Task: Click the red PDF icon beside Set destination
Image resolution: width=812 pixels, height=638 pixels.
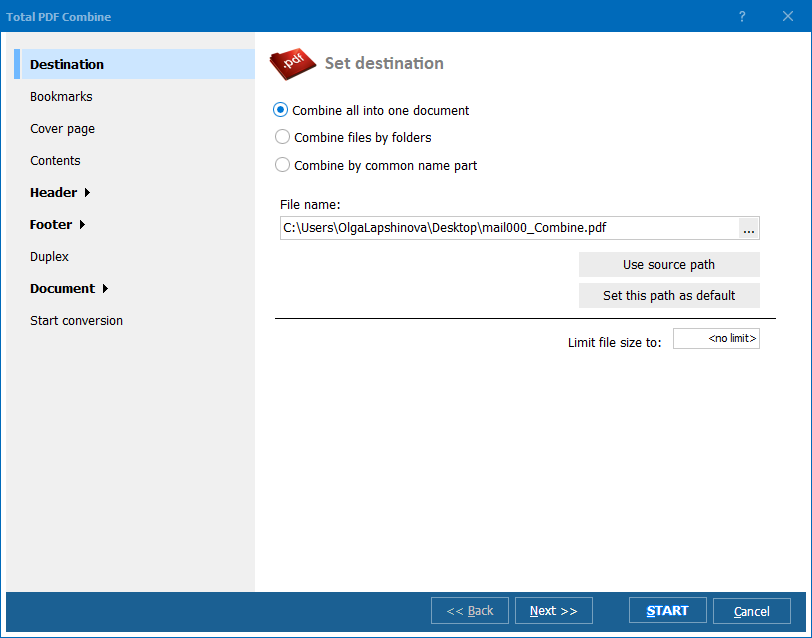Action: point(293,64)
